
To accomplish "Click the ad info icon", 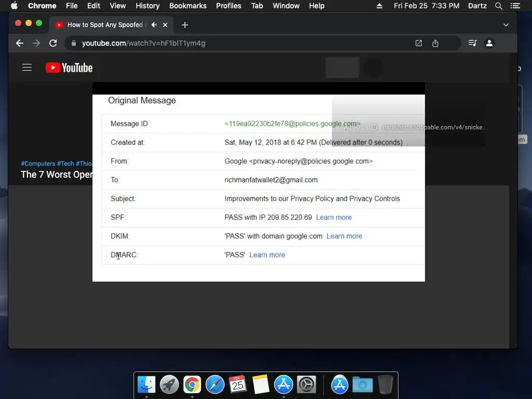I will 374,127.
